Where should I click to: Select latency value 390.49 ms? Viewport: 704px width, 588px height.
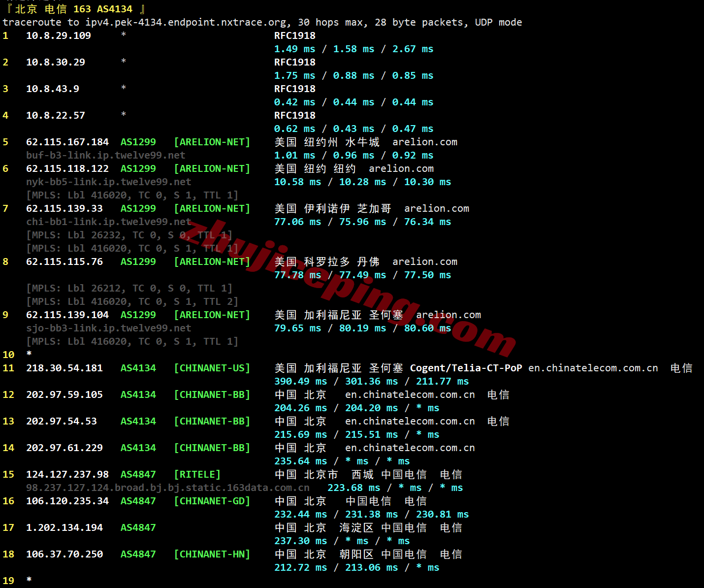point(301,381)
